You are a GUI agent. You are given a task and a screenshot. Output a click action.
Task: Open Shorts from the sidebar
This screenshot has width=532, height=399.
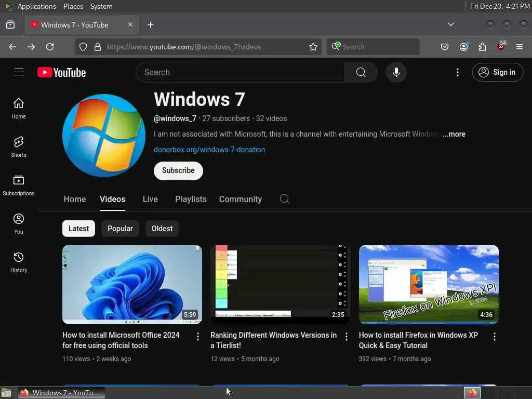(19, 147)
